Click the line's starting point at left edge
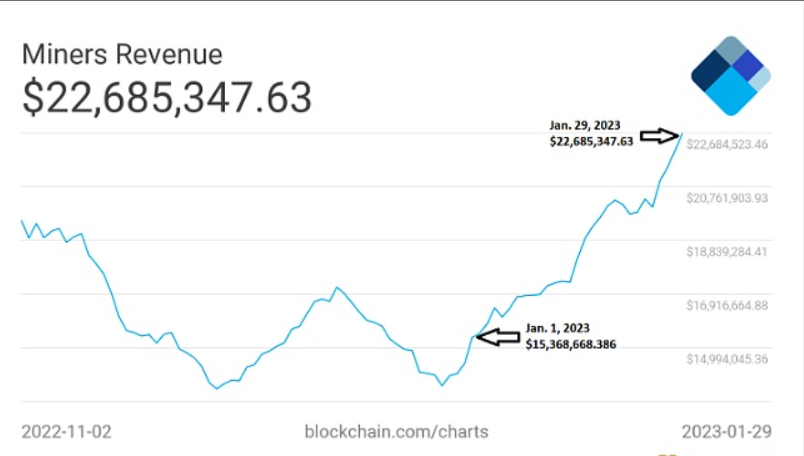This screenshot has height=456, width=804. pos(22,221)
